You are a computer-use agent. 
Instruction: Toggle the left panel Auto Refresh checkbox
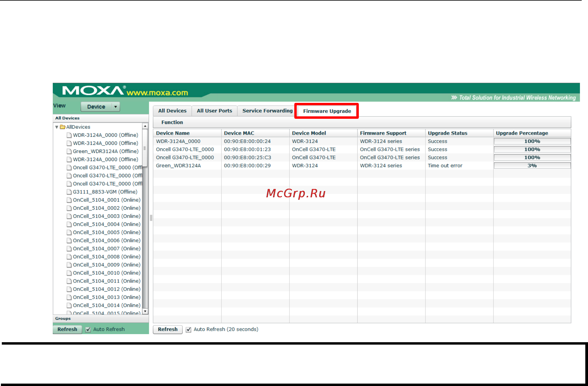pyautogui.click(x=88, y=330)
